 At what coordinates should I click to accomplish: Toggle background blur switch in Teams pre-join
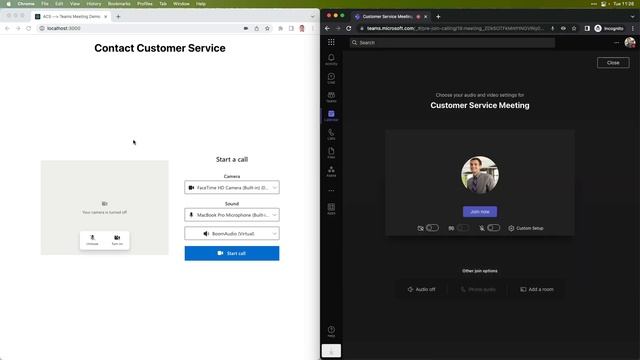click(463, 228)
